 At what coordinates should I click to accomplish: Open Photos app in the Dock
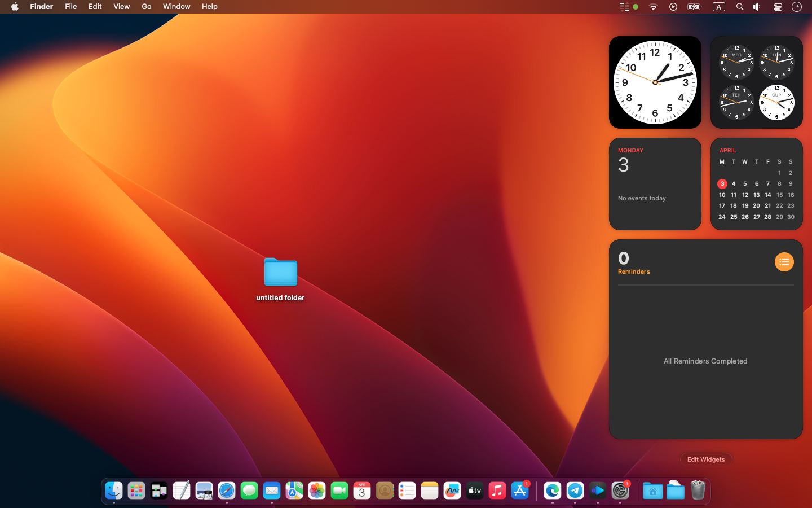click(317, 491)
